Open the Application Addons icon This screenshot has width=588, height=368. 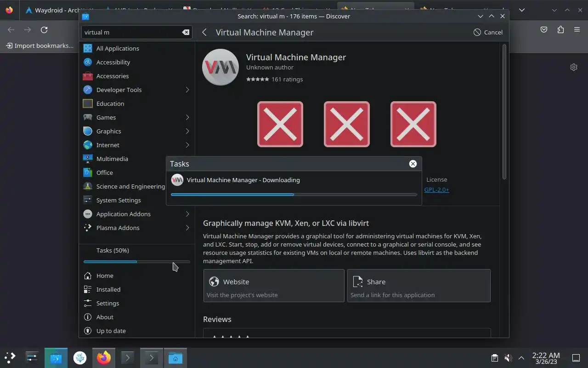coord(88,214)
